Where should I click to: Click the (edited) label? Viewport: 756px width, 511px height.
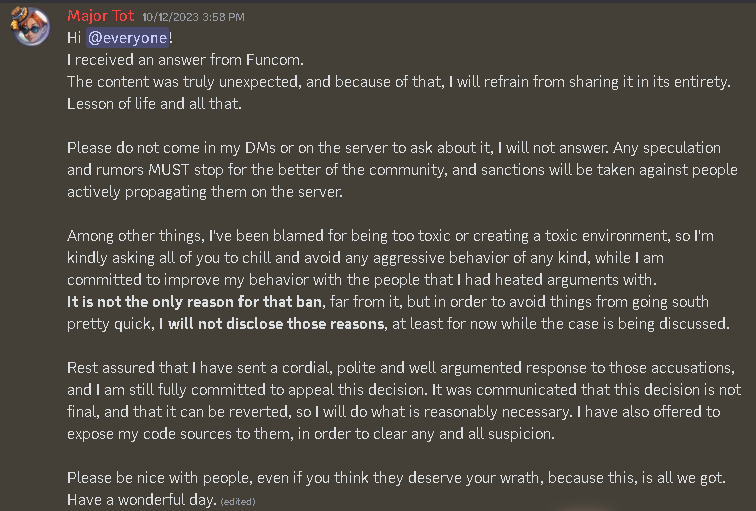pos(238,500)
